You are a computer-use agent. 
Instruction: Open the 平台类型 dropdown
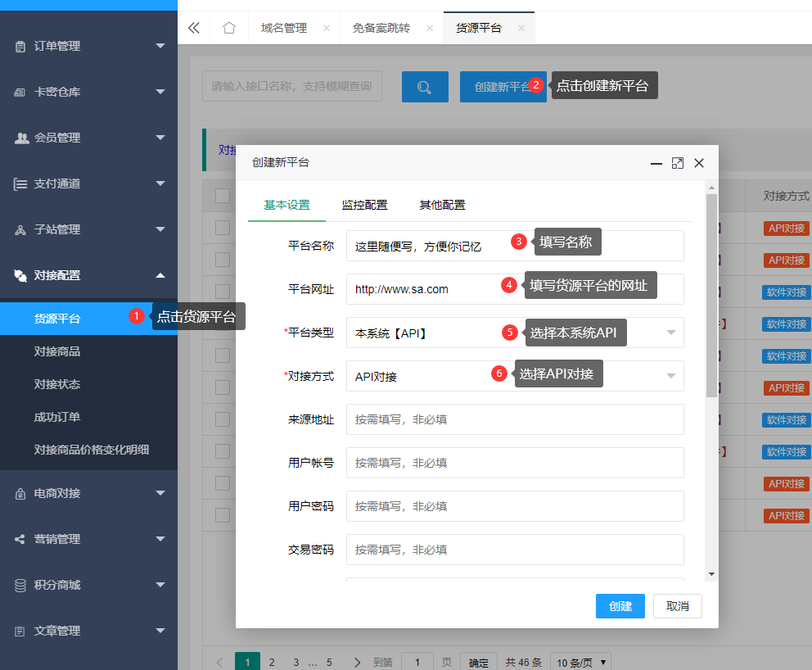pyautogui.click(x=515, y=333)
